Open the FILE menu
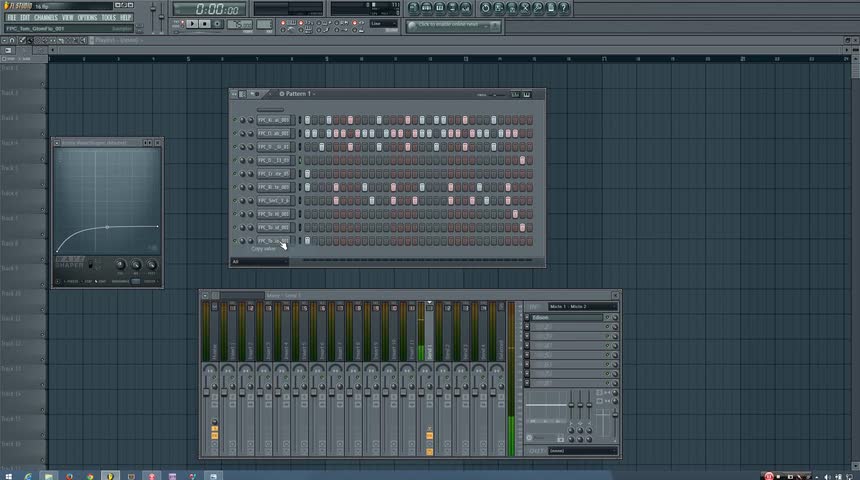The height and width of the screenshot is (480, 860). [12, 18]
